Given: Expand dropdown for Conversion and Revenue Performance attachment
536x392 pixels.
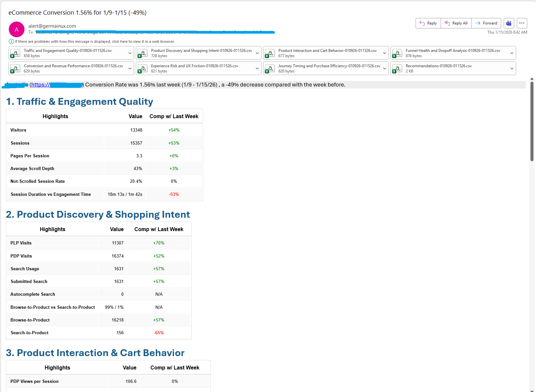Looking at the screenshot, I should coord(130,69).
